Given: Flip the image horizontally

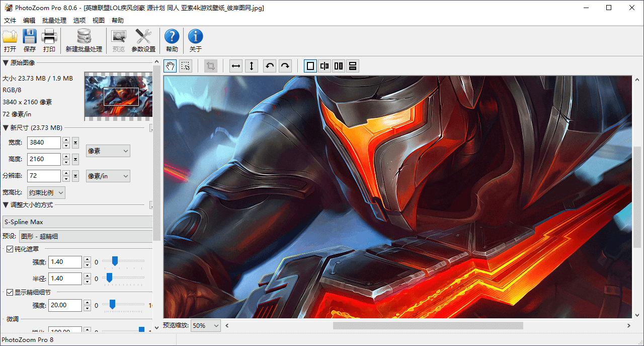Looking at the screenshot, I should (x=235, y=66).
